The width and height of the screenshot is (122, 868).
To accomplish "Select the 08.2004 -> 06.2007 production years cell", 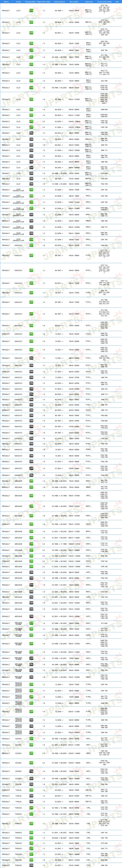I will [59, 838].
